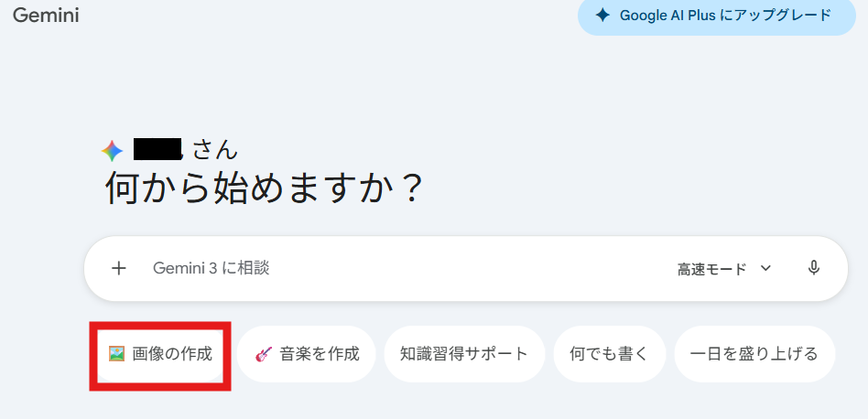Choose the 音楽を作成 suggestion chip
The width and height of the screenshot is (868, 419).
tap(307, 353)
